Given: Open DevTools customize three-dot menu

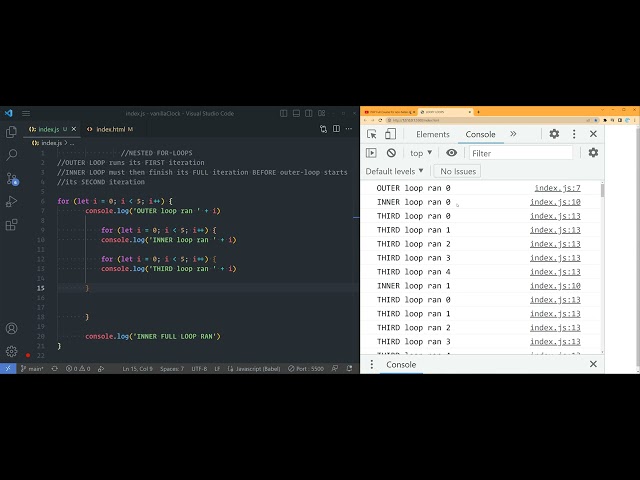Looking at the screenshot, I should point(574,134).
